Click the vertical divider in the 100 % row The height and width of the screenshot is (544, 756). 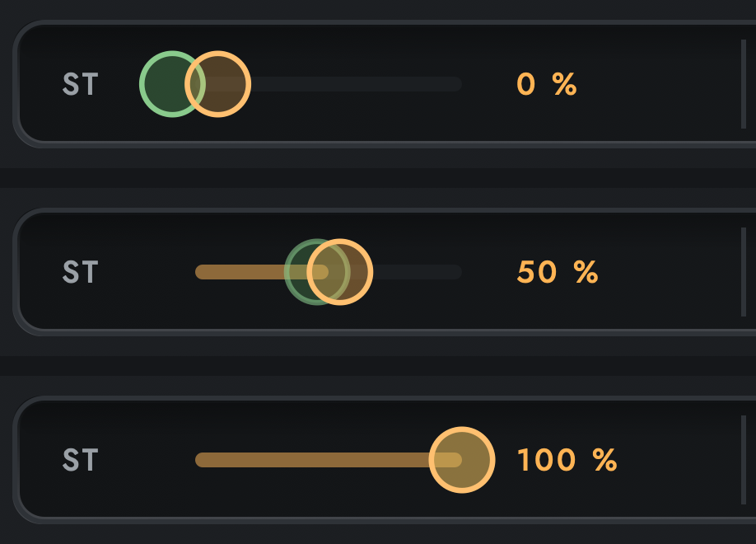pyautogui.click(x=744, y=460)
